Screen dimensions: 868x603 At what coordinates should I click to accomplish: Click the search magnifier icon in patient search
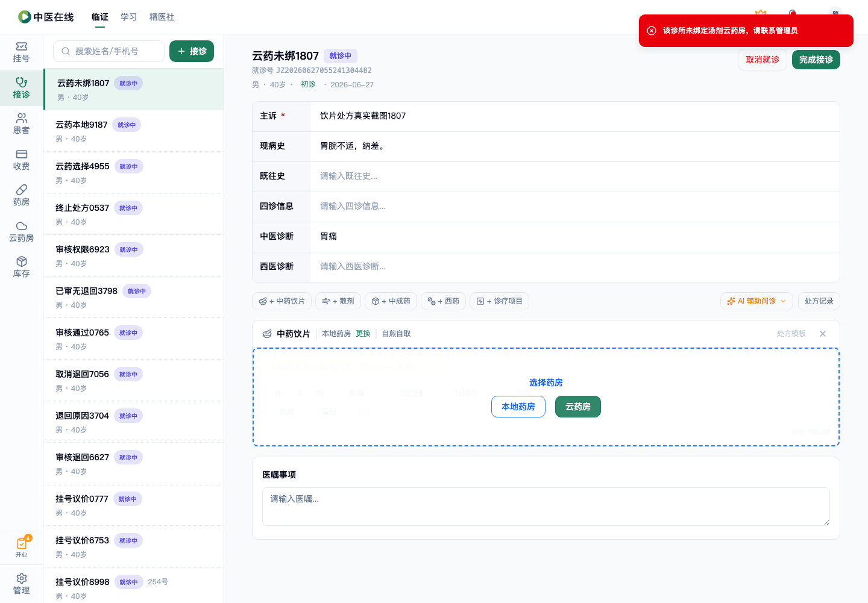tap(66, 51)
